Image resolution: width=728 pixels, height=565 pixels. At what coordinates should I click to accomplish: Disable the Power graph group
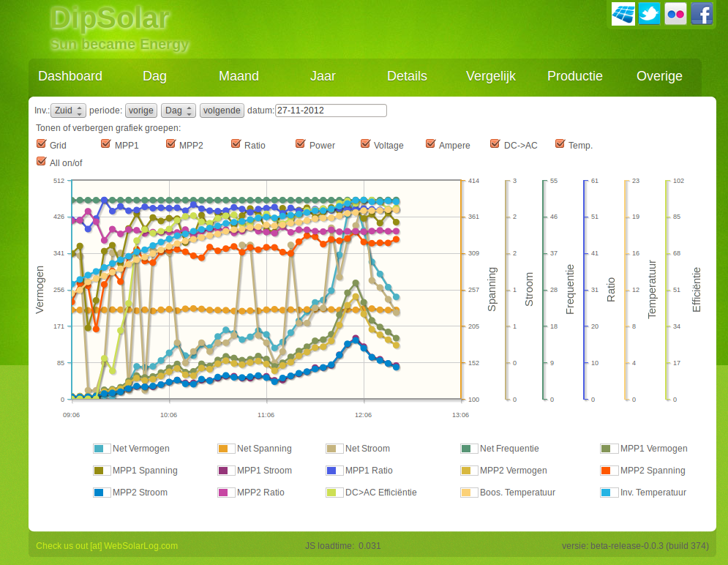pos(300,143)
